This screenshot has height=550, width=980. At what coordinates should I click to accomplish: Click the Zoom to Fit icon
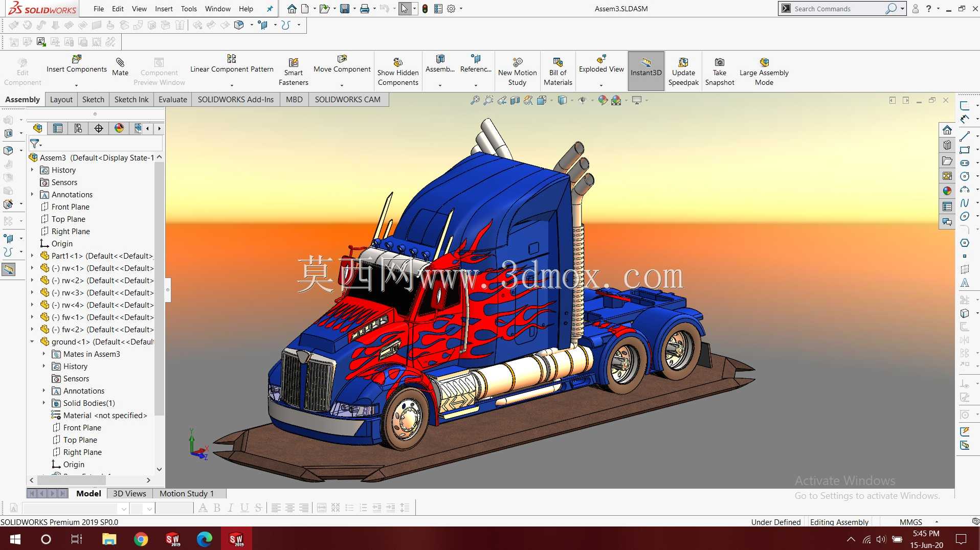point(475,100)
